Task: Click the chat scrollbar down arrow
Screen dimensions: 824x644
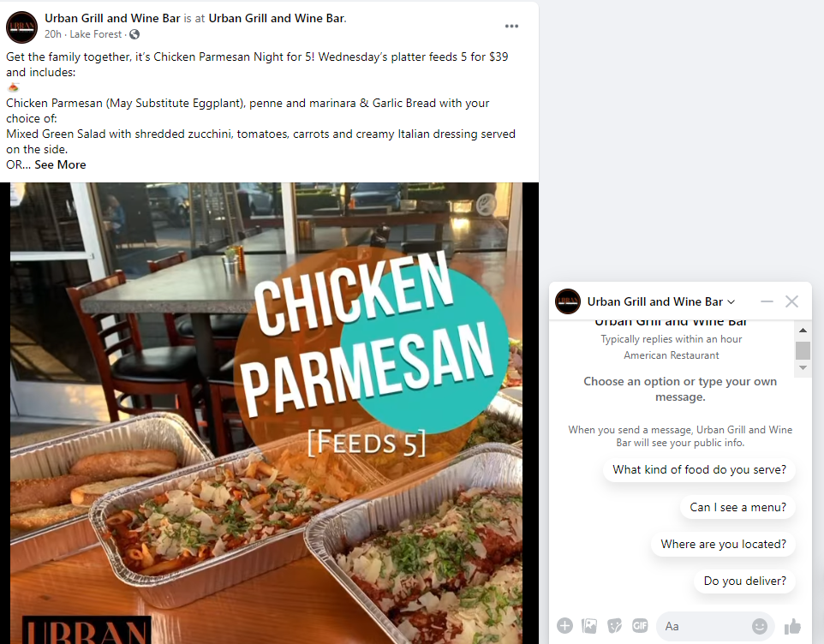Action: tap(803, 367)
